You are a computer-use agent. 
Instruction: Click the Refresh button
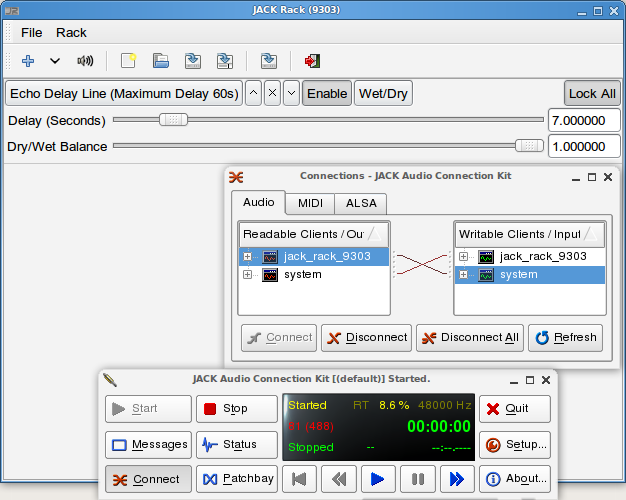pos(566,338)
